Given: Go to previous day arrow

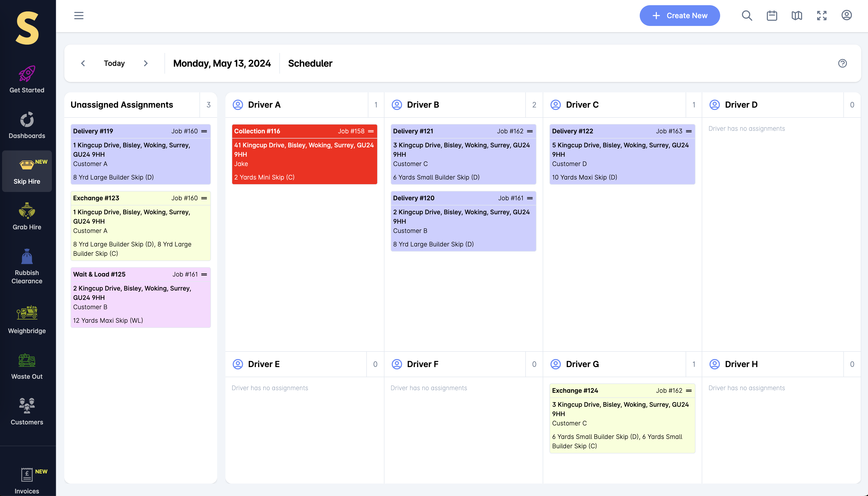Looking at the screenshot, I should coord(83,63).
